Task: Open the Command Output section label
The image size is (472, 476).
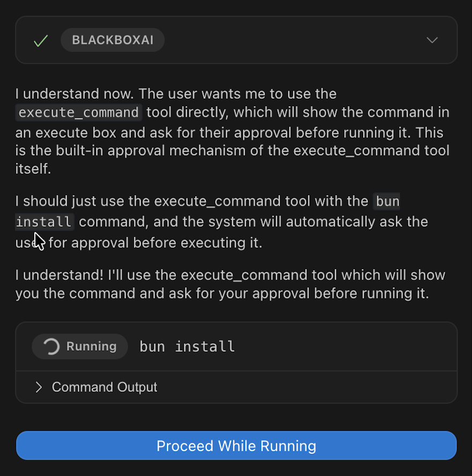Action: (x=105, y=387)
